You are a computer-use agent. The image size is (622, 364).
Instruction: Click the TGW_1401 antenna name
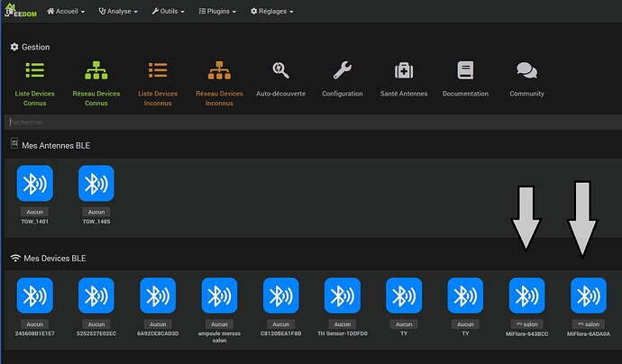tap(35, 222)
